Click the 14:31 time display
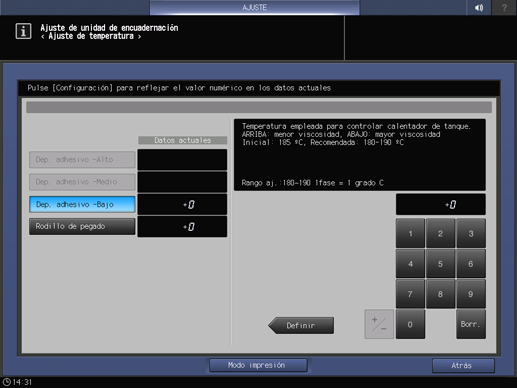Viewport: 517px width, 388px height. [x=22, y=382]
